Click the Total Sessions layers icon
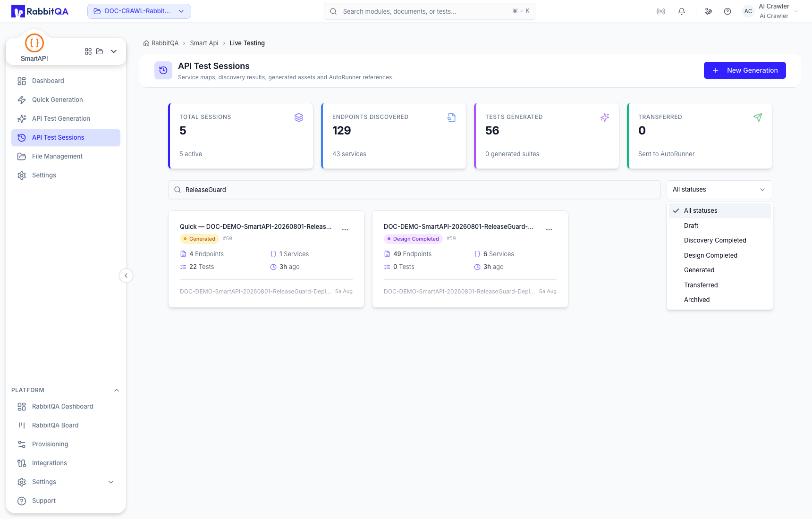 (299, 117)
